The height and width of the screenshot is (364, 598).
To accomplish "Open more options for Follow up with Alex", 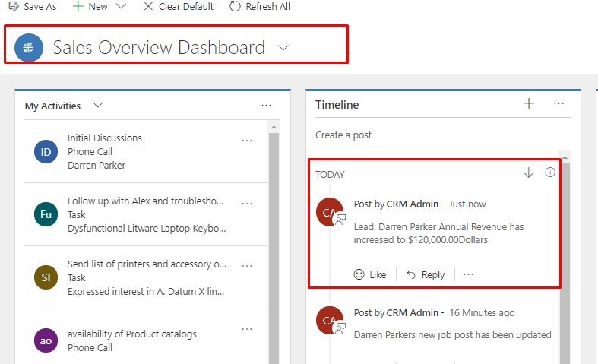I will (x=247, y=204).
